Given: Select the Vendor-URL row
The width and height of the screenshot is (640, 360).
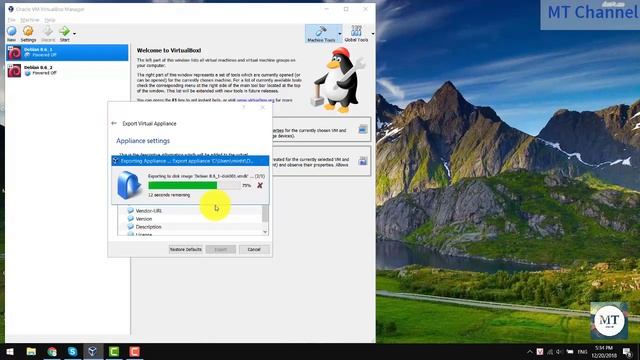Looking at the screenshot, I should click(190, 211).
